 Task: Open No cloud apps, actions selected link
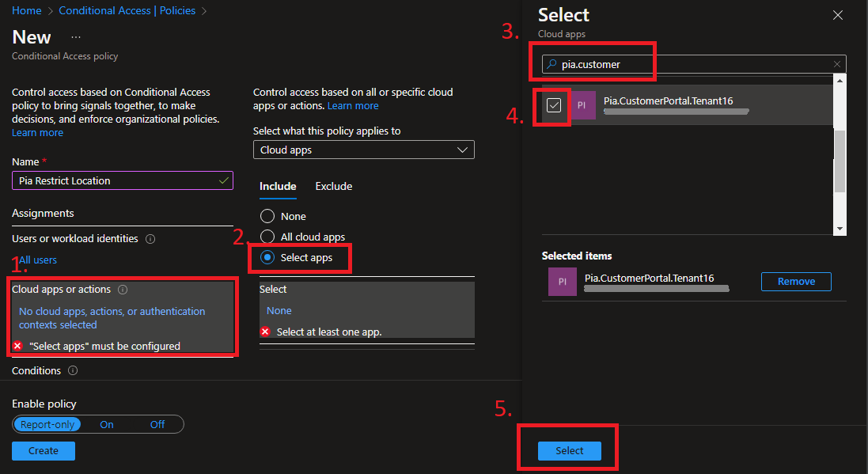coord(112,318)
